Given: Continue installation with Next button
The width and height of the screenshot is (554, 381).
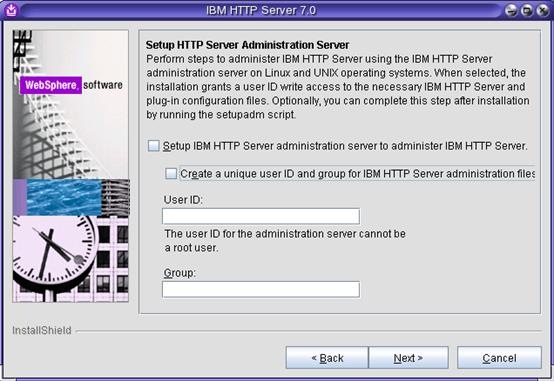Looking at the screenshot, I should click(x=408, y=358).
